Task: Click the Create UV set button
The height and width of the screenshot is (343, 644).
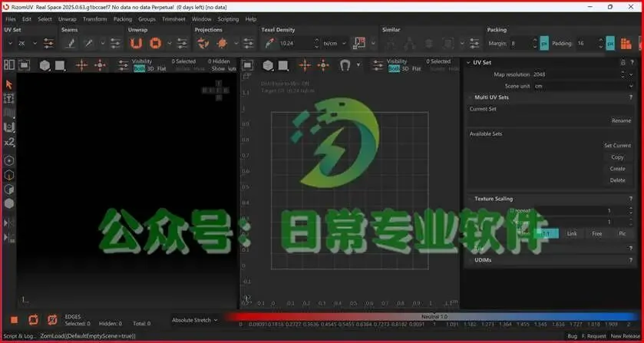Action: (x=617, y=168)
